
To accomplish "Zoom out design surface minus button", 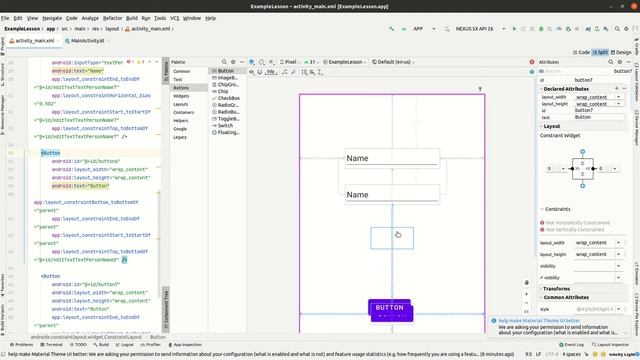I will click(527, 303).
